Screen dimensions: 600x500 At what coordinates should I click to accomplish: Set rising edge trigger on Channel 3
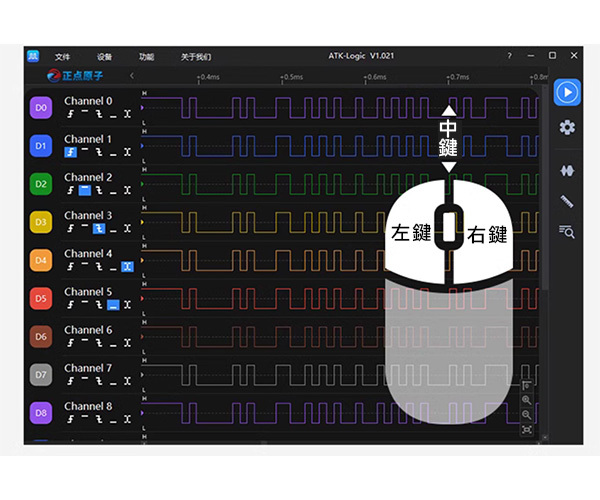coord(70,228)
